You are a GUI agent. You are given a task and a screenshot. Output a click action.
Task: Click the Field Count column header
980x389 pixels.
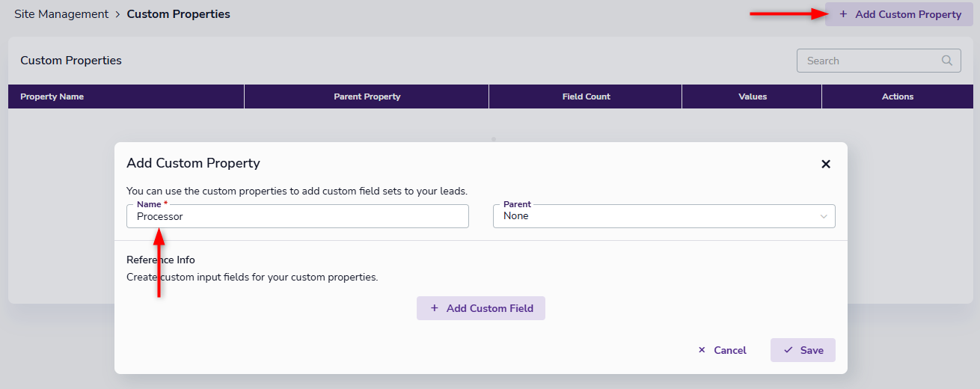(586, 97)
